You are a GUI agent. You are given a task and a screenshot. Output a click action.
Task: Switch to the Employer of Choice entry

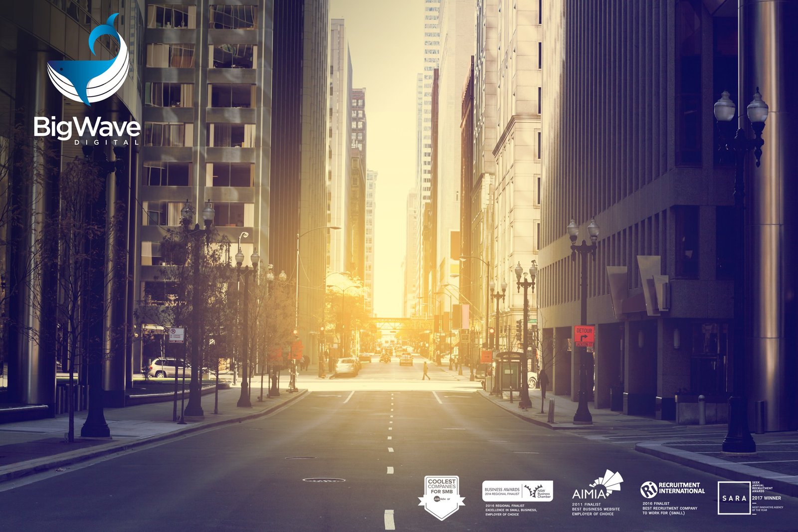(593, 515)
